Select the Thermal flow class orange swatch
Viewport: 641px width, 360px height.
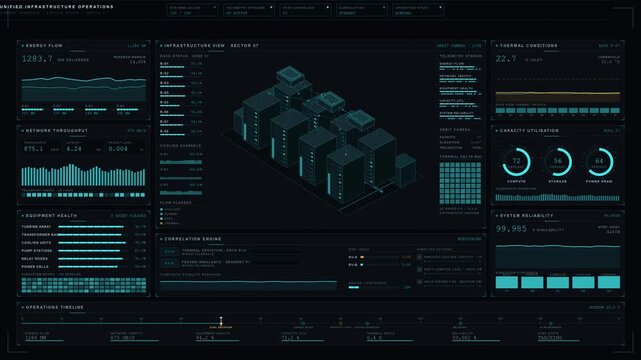161,224
